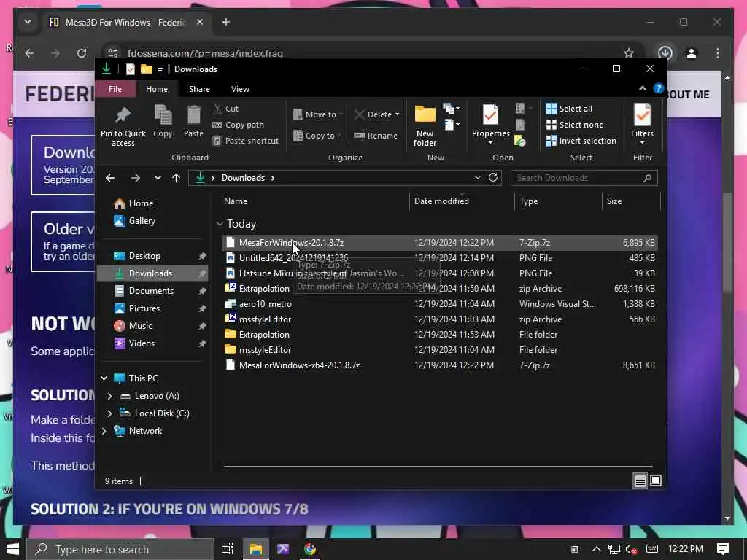747x560 pixels.
Task: Go back in File Explorer
Action: [110, 178]
